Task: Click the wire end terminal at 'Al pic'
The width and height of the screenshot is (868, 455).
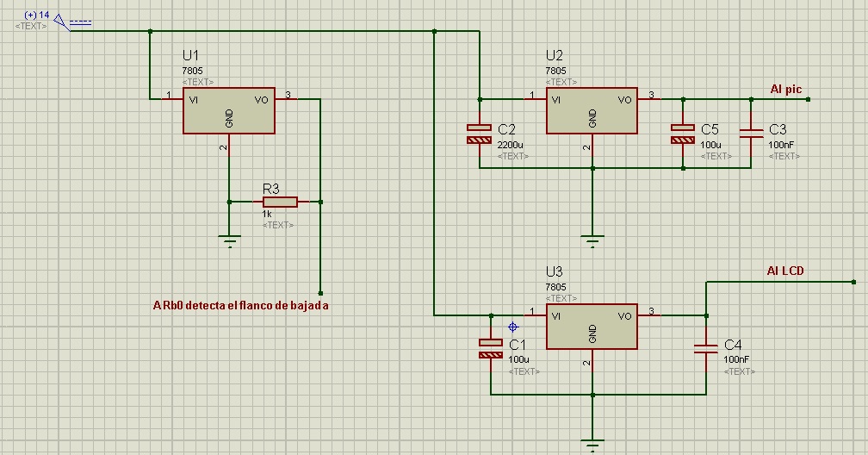Action: point(809,99)
